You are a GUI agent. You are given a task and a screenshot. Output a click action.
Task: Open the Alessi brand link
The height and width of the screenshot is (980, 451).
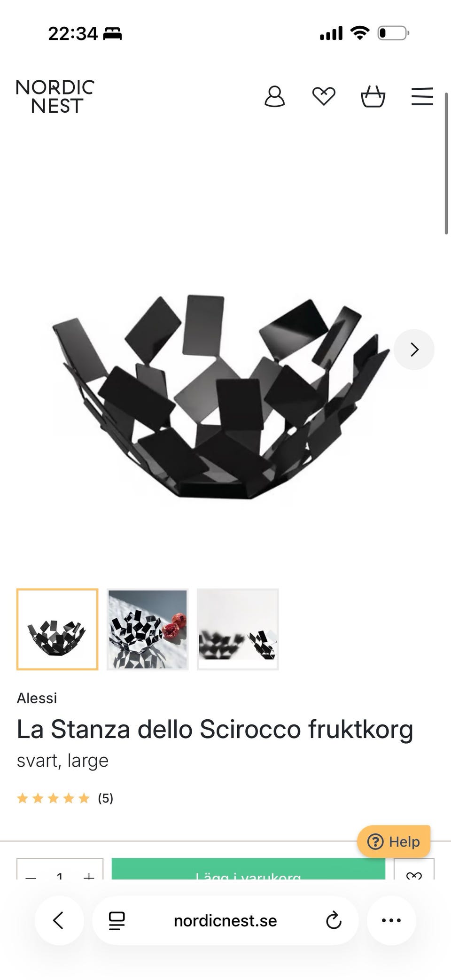(37, 698)
